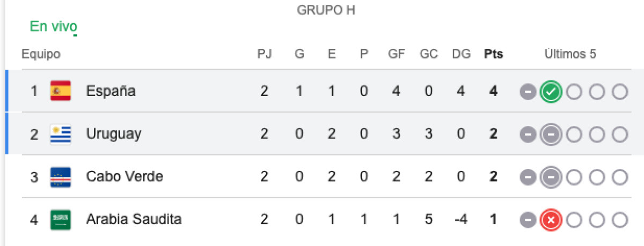Image resolution: width=644 pixels, height=246 pixels.
Task: Click the Equipo column header
Action: (41, 55)
